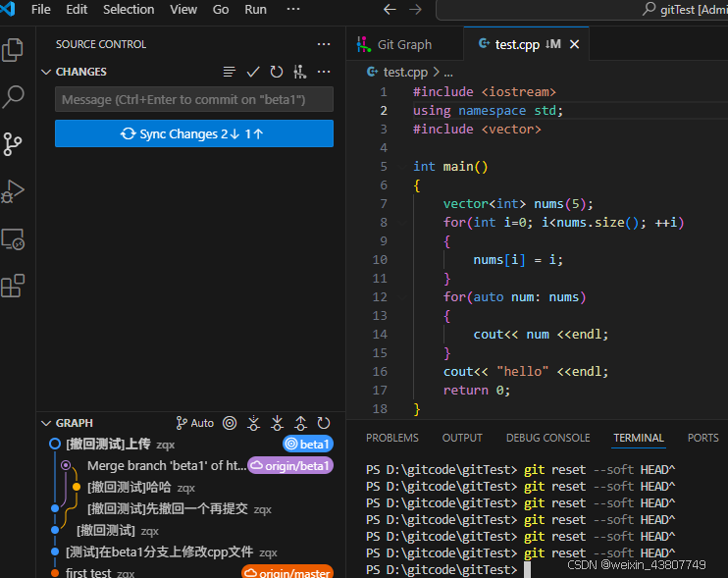
Task: Click the origin/beta1 remote badge
Action: click(x=290, y=465)
